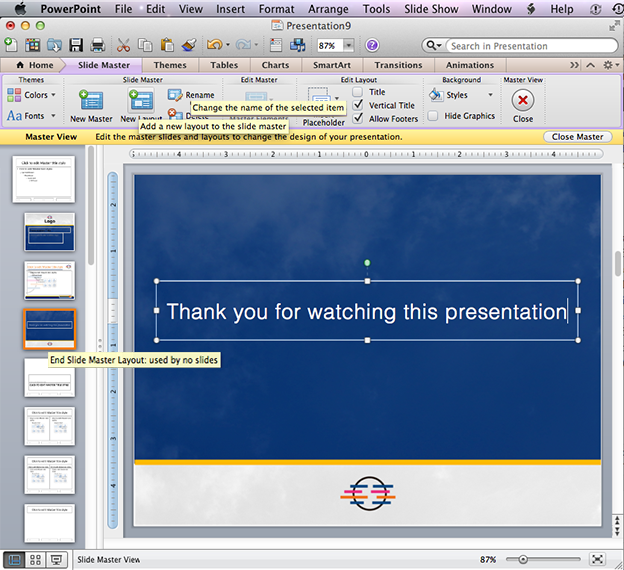Screen dimensions: 624x570
Task: Click the red Close master view icon
Action: pos(522,100)
